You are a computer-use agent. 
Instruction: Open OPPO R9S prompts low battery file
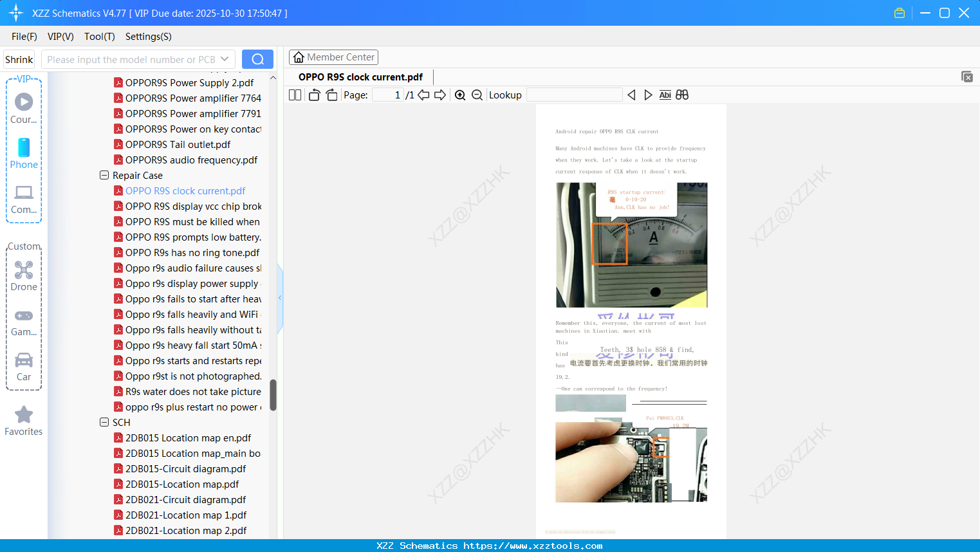point(193,237)
